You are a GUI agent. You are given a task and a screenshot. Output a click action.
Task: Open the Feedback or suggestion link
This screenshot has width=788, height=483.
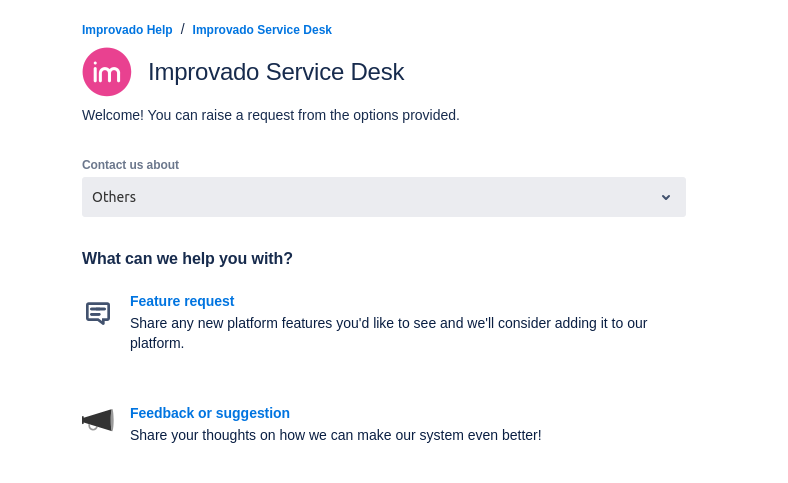tap(210, 413)
